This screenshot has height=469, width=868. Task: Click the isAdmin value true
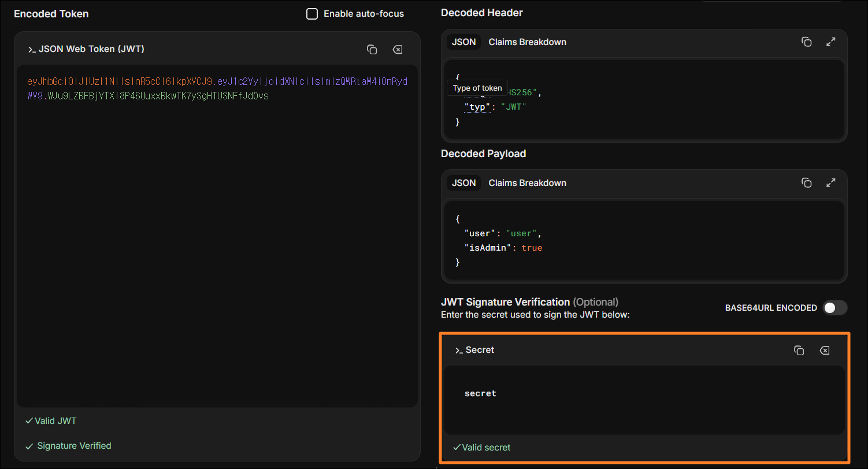532,248
